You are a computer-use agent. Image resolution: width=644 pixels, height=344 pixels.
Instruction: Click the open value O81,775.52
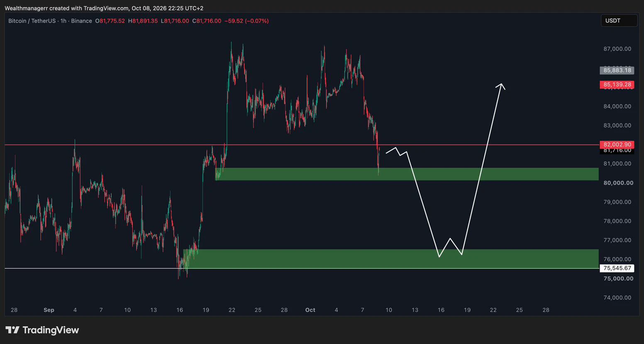click(x=110, y=21)
